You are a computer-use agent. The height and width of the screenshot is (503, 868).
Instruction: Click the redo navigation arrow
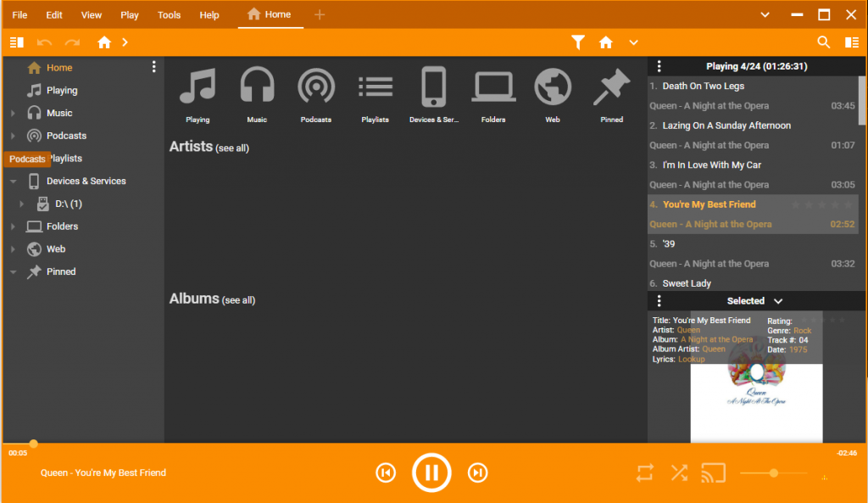pyautogui.click(x=73, y=42)
